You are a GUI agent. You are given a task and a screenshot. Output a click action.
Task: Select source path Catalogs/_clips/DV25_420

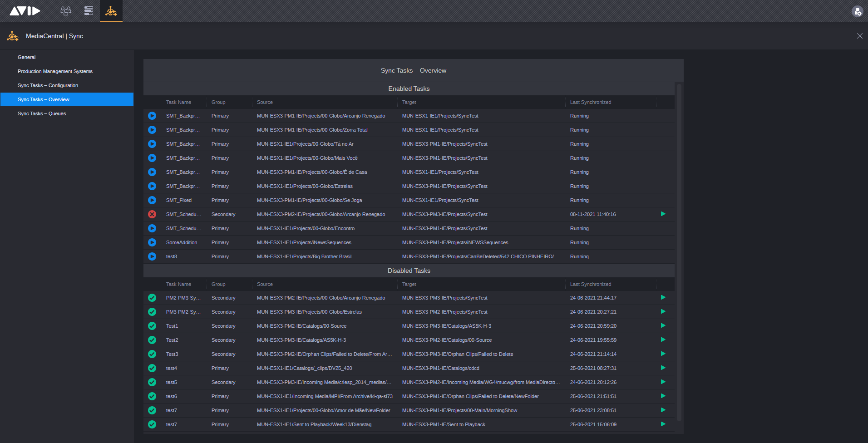coord(304,368)
